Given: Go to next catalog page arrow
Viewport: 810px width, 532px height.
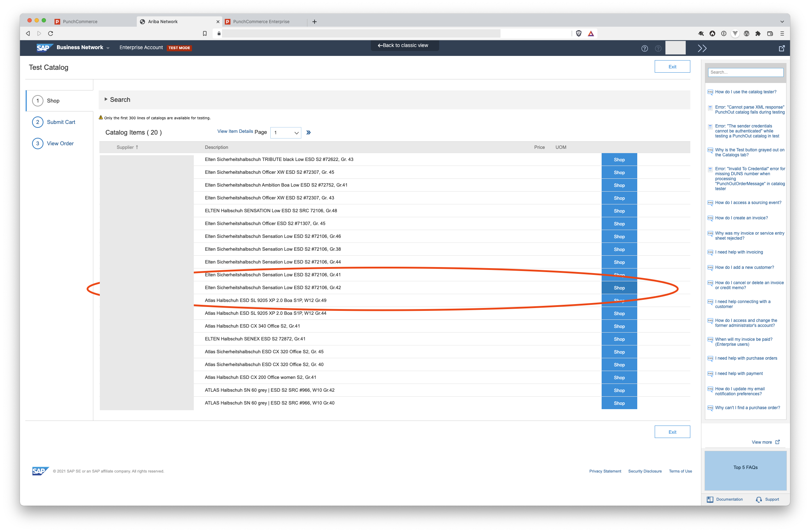Looking at the screenshot, I should 308,132.
